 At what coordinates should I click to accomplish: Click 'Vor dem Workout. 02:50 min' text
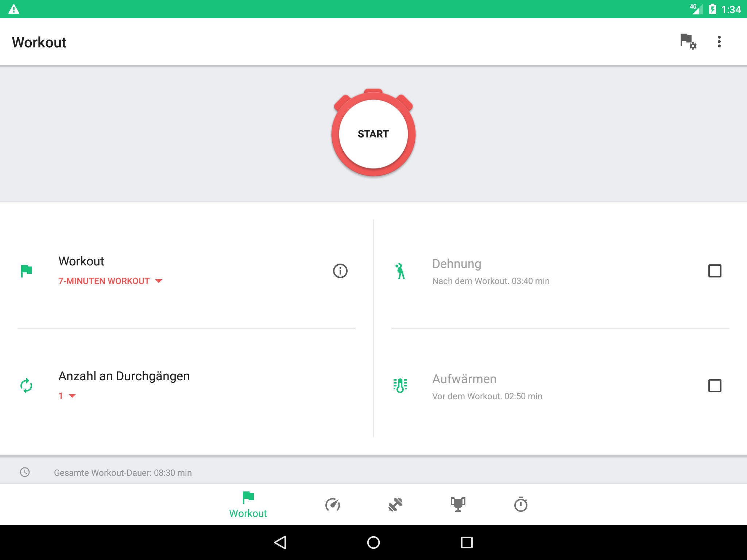[487, 396]
